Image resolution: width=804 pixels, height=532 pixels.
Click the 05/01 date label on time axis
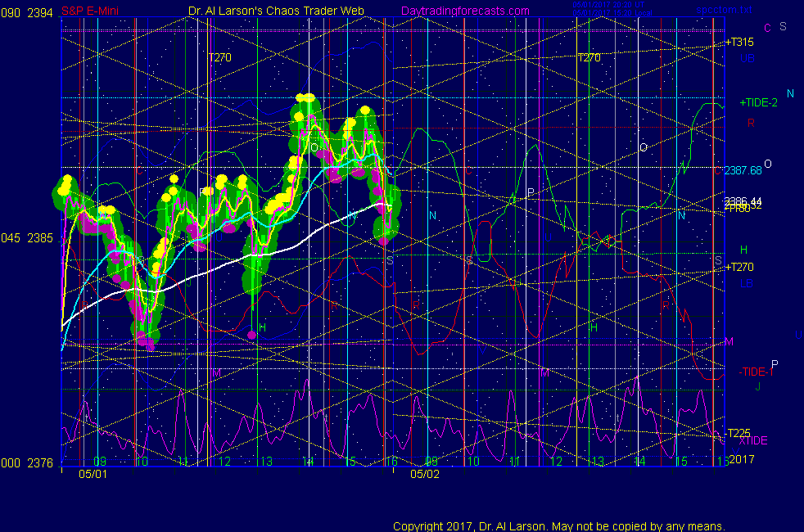[x=93, y=474]
